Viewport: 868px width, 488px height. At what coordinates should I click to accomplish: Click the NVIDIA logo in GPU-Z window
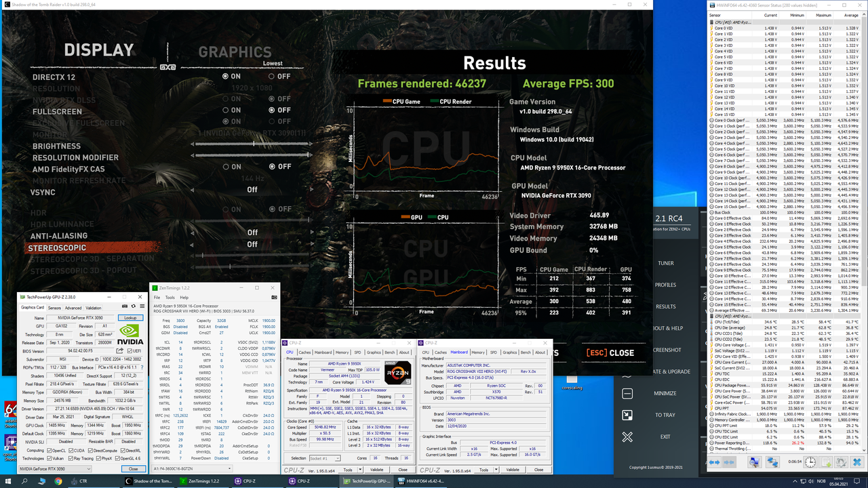click(x=130, y=331)
